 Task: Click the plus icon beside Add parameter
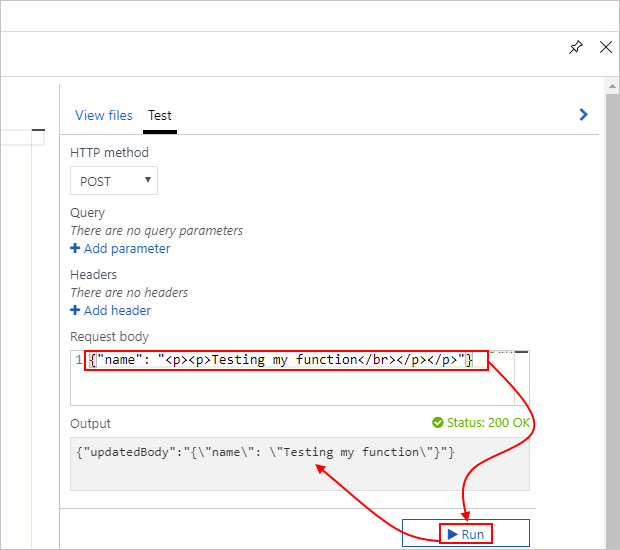(75, 249)
